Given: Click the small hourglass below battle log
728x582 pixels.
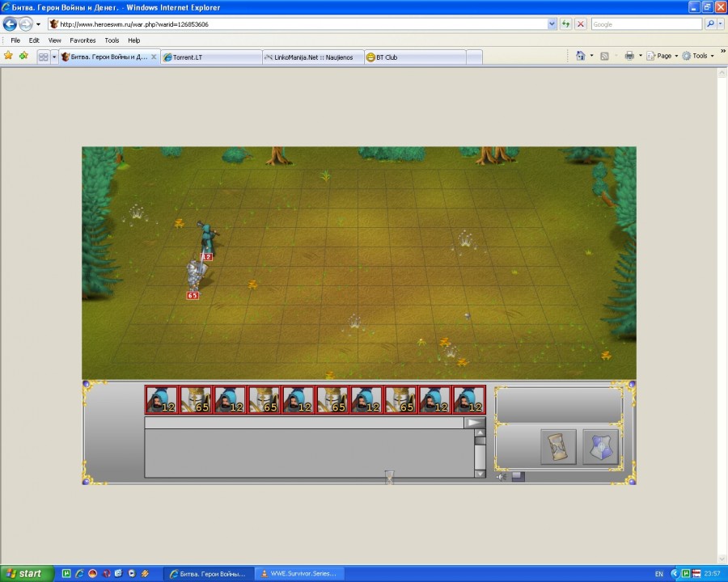Looking at the screenshot, I should 390,477.
